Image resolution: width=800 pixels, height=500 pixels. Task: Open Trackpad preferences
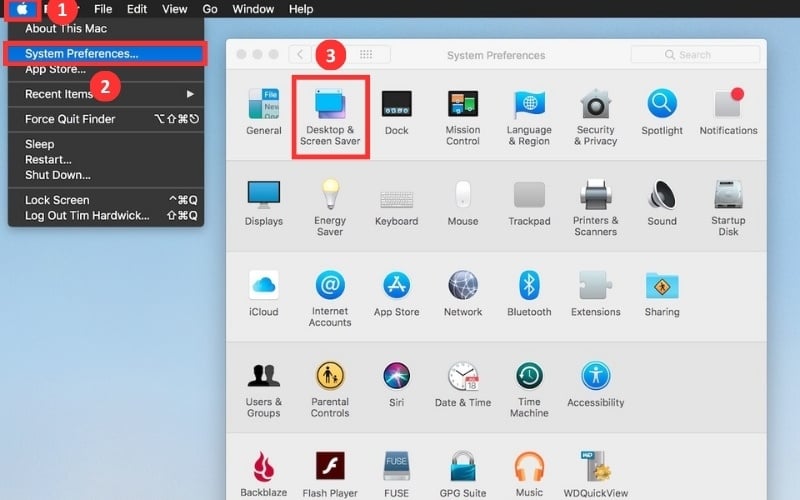529,203
